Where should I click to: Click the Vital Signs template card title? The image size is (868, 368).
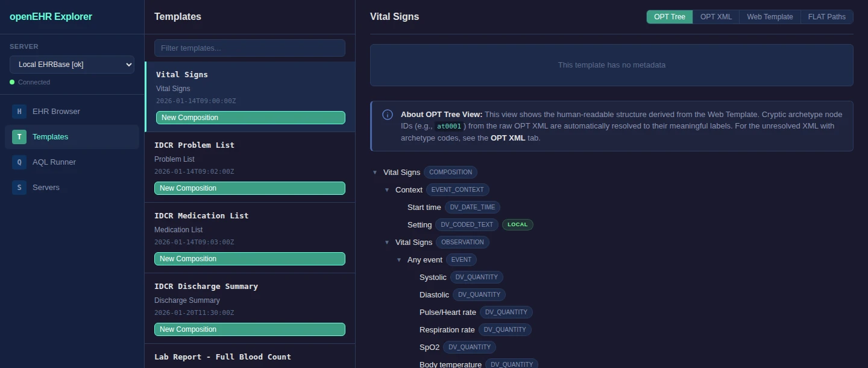pyautogui.click(x=182, y=75)
